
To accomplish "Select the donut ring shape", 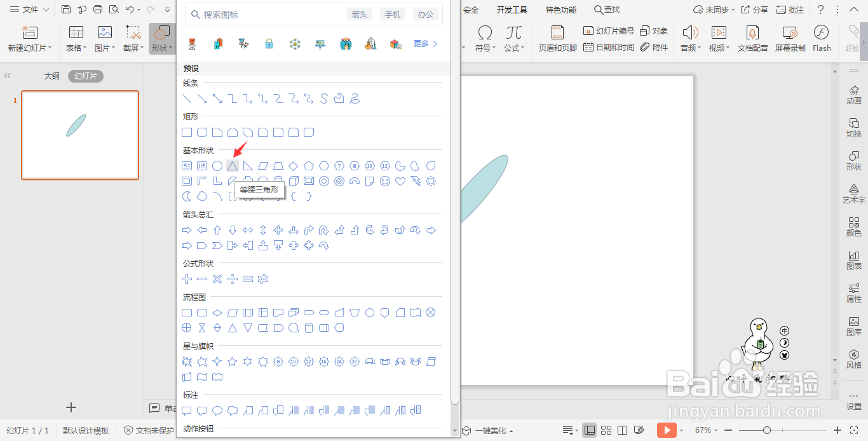I will (x=324, y=181).
